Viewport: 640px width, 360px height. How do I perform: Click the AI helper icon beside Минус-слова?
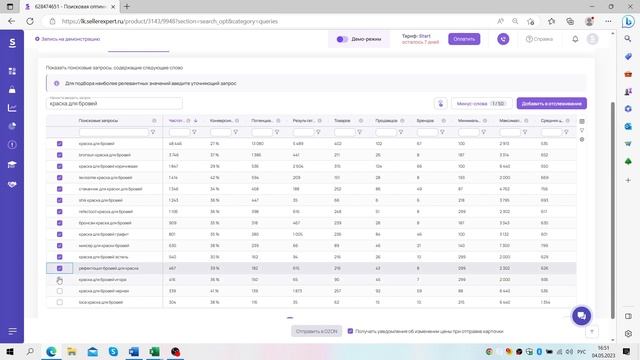tap(441, 103)
